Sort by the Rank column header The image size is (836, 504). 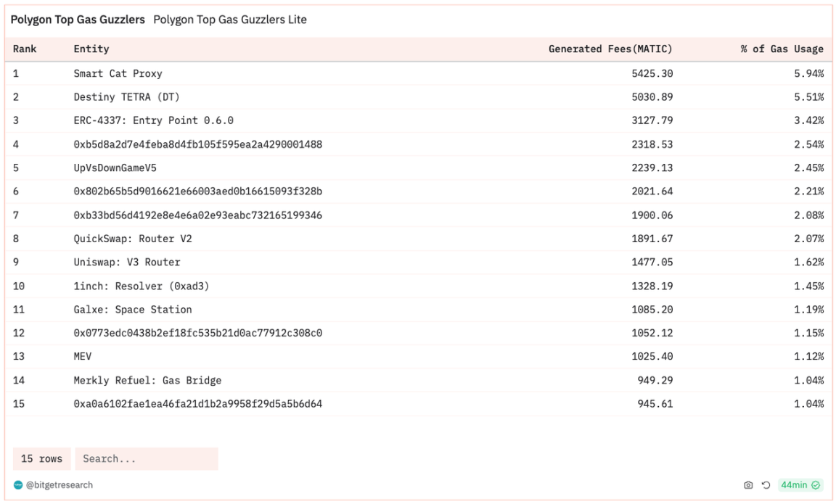[25, 49]
